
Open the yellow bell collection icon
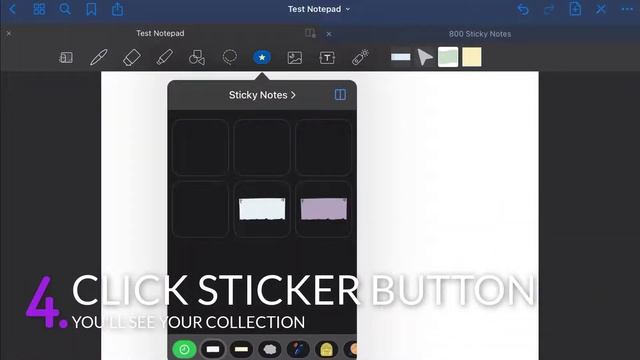click(326, 349)
